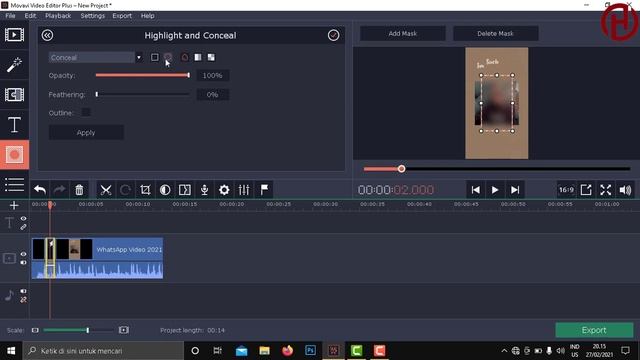Confirm Highlight and Conceal with checkmark icon
The height and width of the screenshot is (360, 640).
(333, 36)
